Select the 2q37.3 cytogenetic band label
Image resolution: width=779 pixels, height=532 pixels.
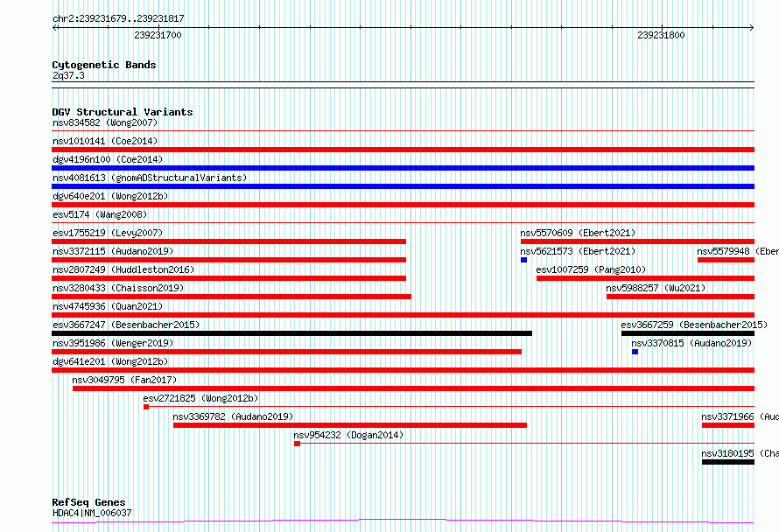point(68,75)
